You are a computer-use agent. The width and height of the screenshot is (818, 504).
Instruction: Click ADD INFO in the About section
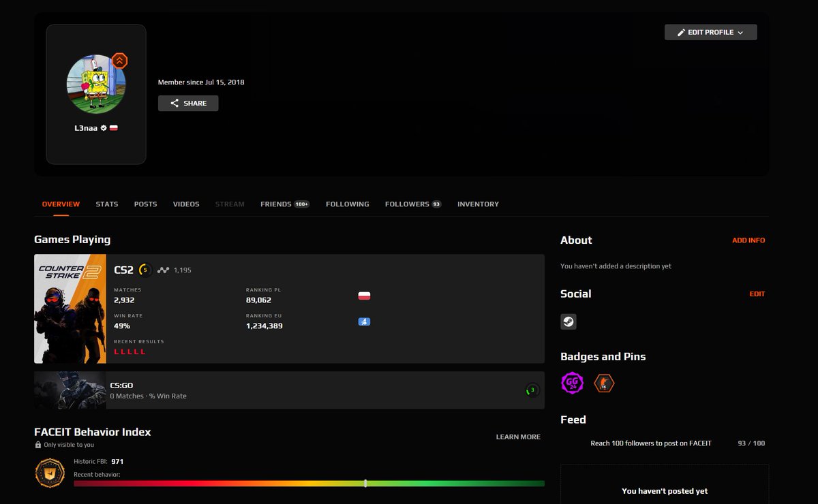point(748,240)
